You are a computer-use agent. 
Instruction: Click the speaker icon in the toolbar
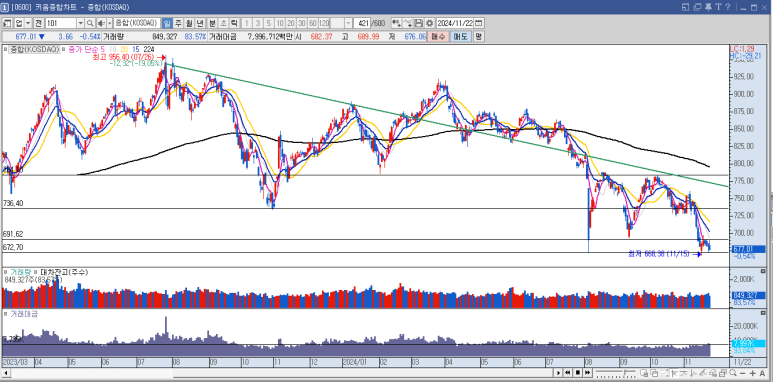coord(101,23)
